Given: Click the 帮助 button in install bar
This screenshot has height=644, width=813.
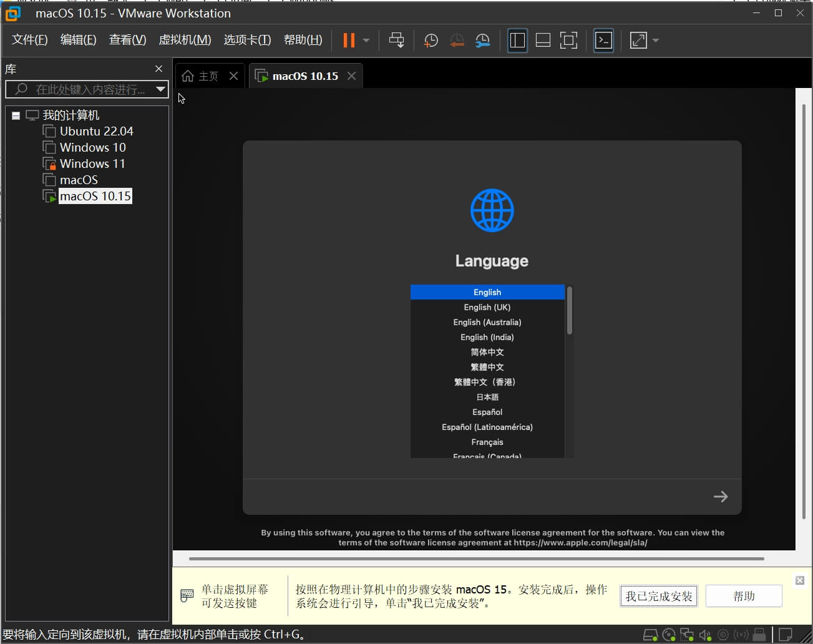Looking at the screenshot, I should 744,596.
